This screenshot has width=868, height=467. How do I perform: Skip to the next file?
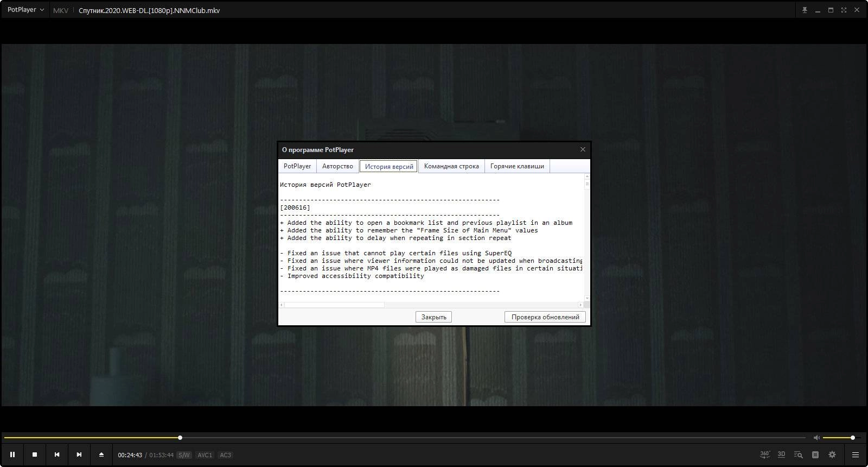(79, 455)
